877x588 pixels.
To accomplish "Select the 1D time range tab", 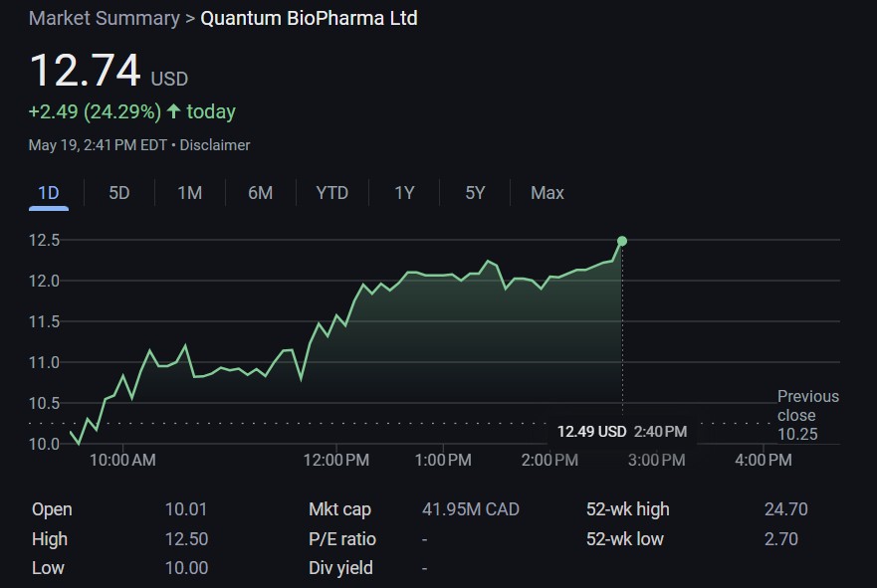I will click(48, 193).
